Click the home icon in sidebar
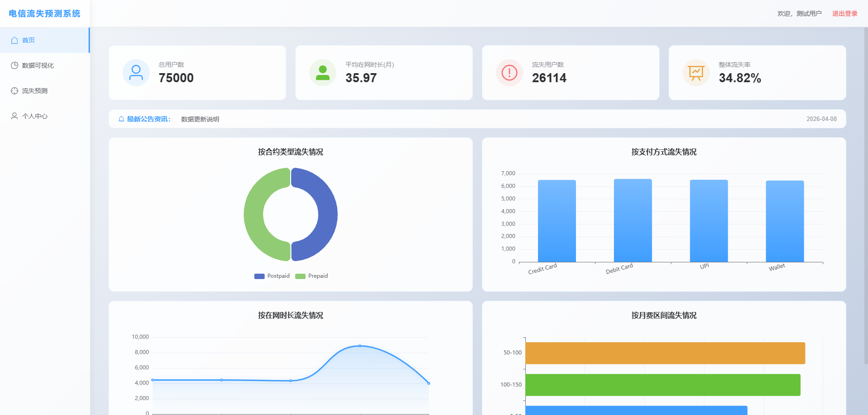The width and height of the screenshot is (868, 415). pos(14,40)
